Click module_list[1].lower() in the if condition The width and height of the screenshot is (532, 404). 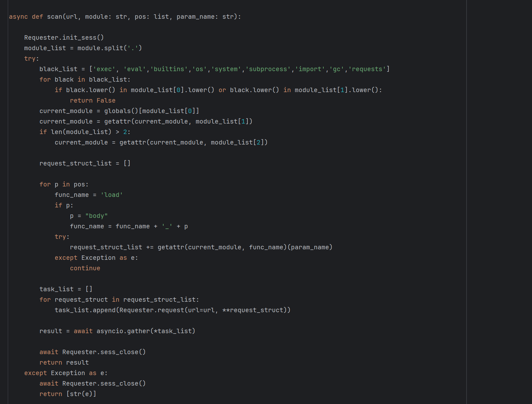tap(336, 90)
